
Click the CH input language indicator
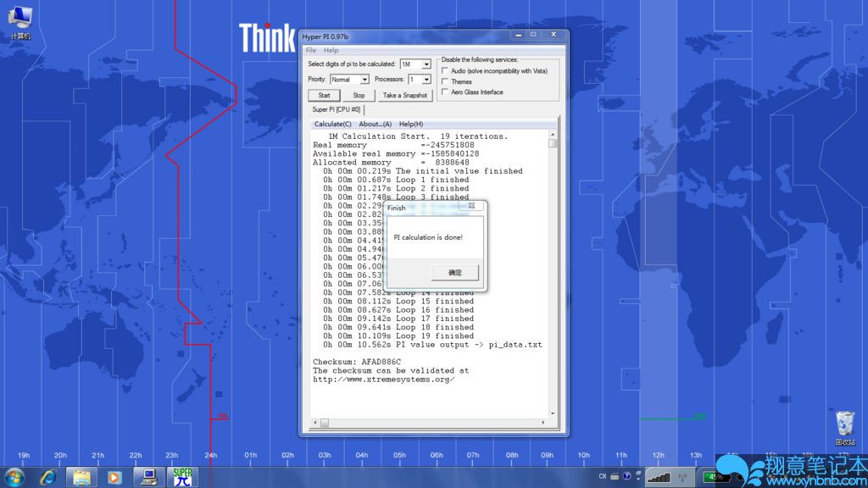[603, 476]
